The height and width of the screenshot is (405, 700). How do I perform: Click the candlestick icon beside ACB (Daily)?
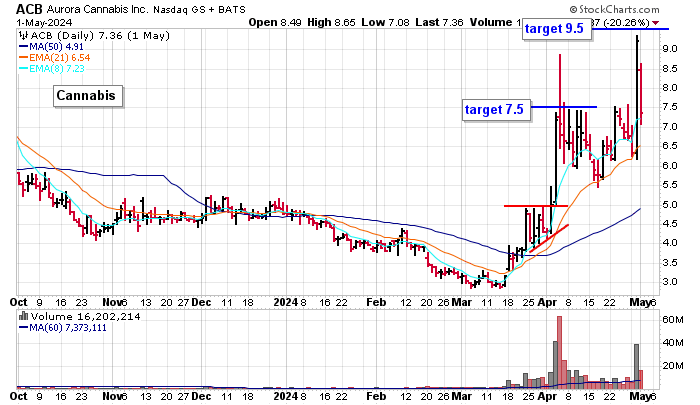pos(24,36)
